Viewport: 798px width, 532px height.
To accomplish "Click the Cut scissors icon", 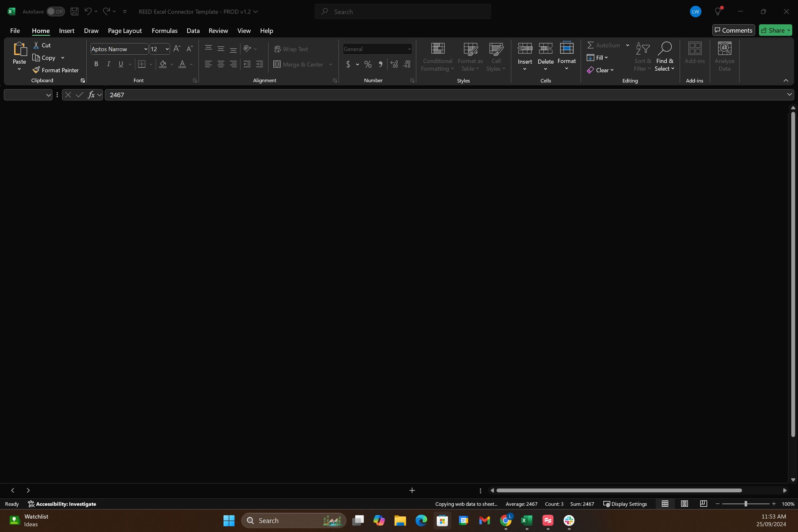I will (x=36, y=45).
